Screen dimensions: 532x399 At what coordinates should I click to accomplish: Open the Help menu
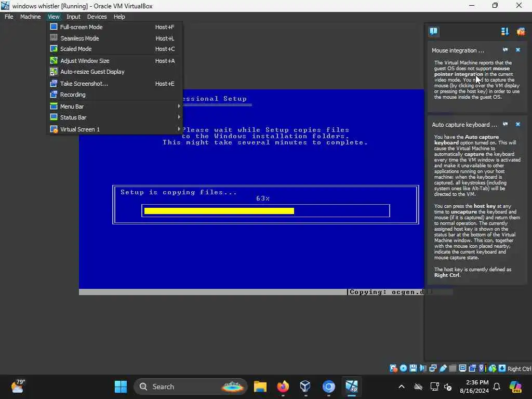coord(119,17)
